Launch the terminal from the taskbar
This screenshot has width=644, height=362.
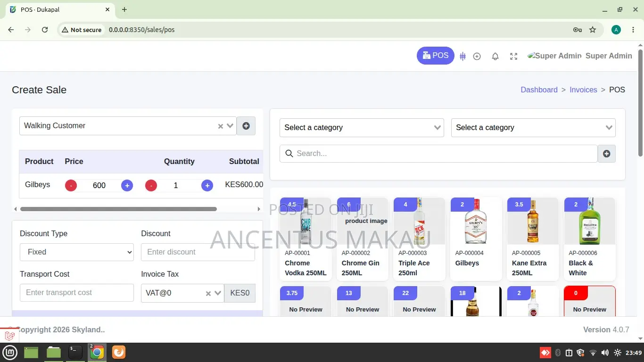coord(75,352)
